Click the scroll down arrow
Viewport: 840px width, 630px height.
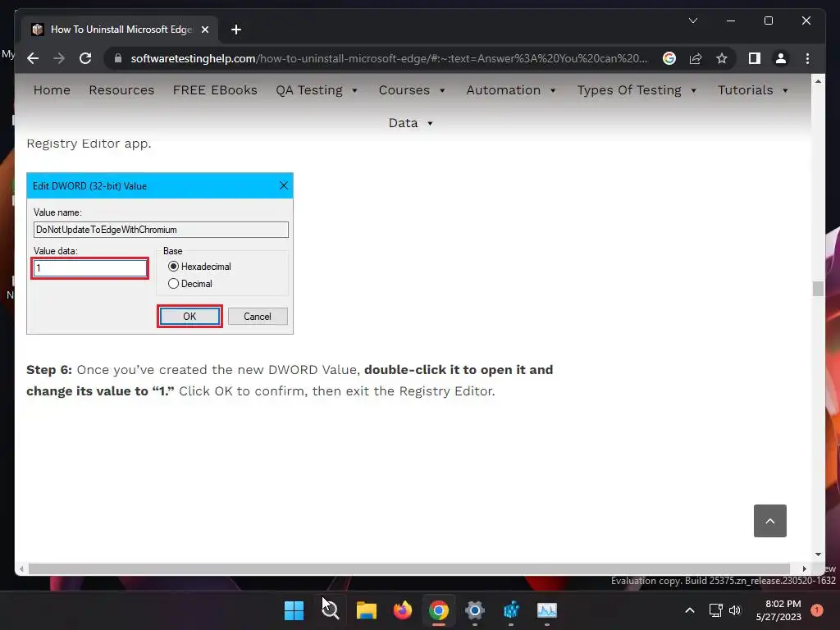click(818, 555)
